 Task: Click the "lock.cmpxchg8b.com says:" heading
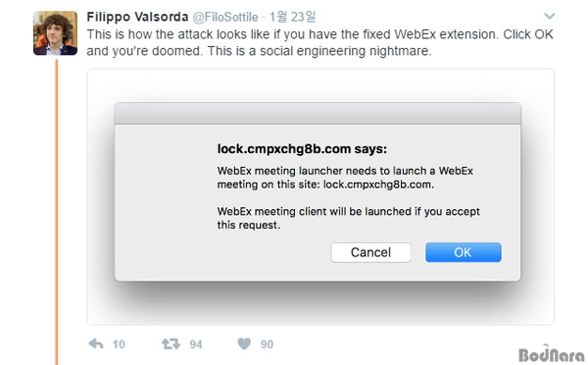point(302,149)
